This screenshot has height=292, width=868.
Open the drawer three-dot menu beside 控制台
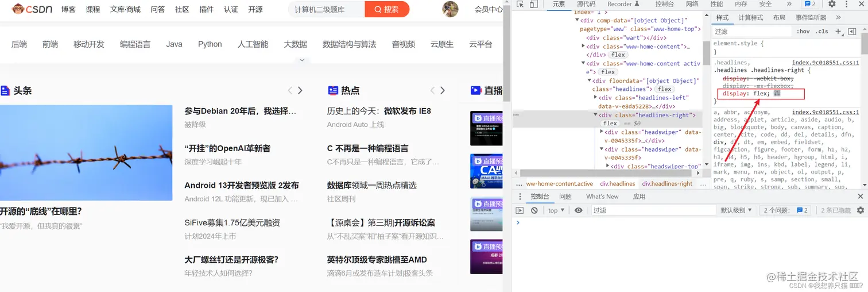click(x=519, y=197)
